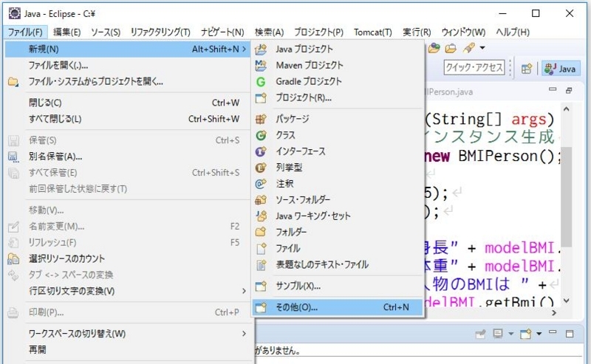
Task: Click the 選択リソースのカウント icon
Action: 13,259
